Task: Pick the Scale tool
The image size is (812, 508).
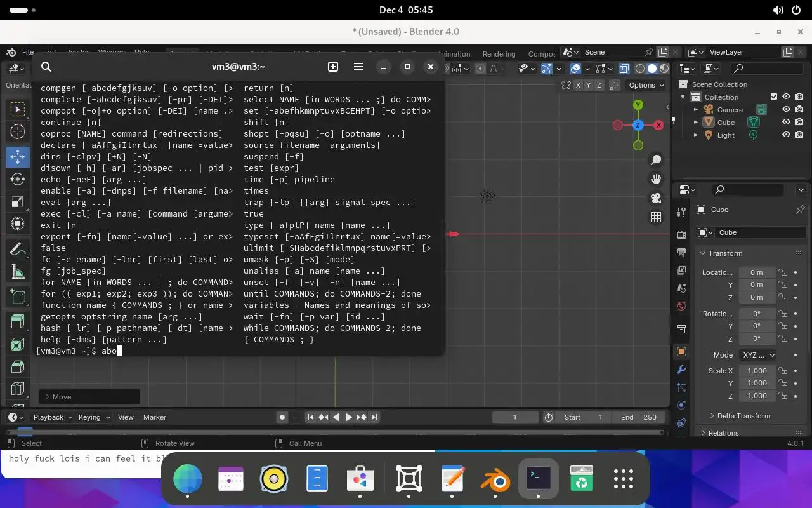Action: coord(18,202)
